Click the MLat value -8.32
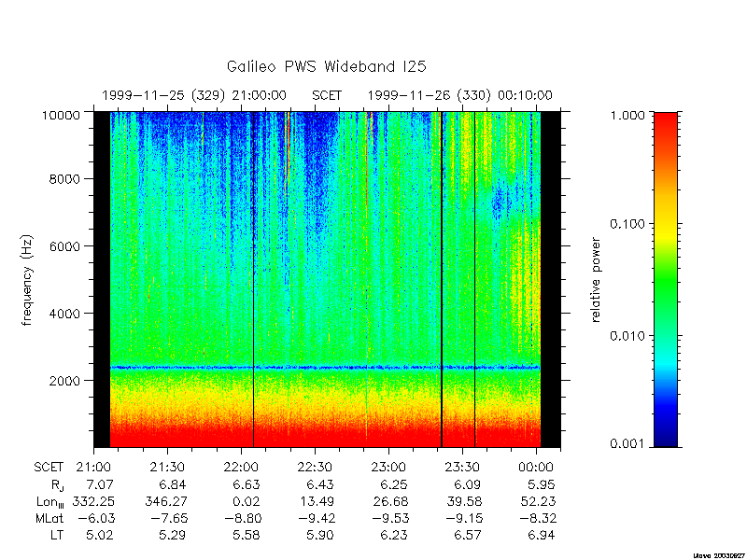The image size is (747, 560). pos(536,518)
